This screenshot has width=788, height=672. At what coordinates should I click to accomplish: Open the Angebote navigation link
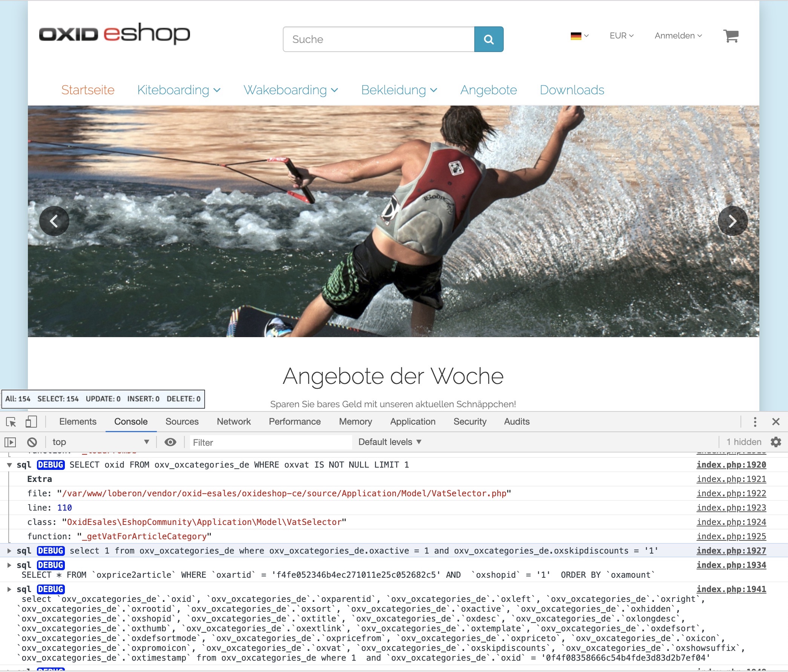click(488, 90)
